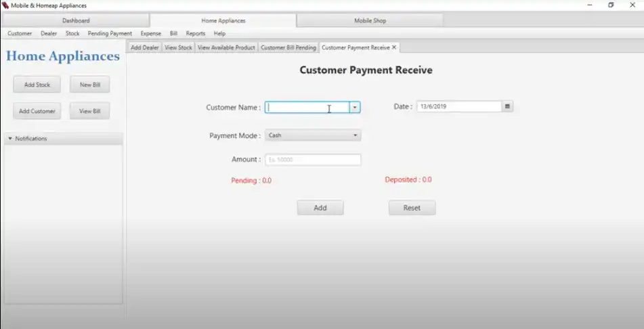Close the Customer Payment Receive tab
The width and height of the screenshot is (644, 329).
[x=394, y=47]
